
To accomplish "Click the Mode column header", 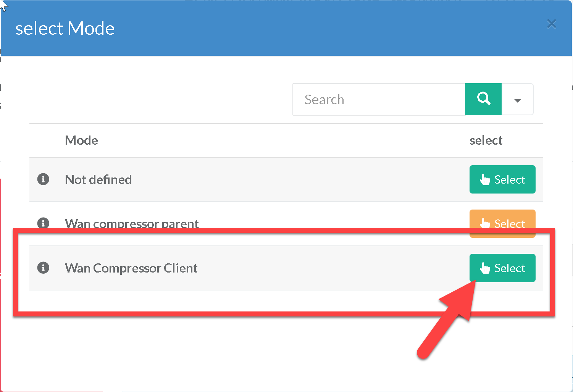I will (x=81, y=140).
